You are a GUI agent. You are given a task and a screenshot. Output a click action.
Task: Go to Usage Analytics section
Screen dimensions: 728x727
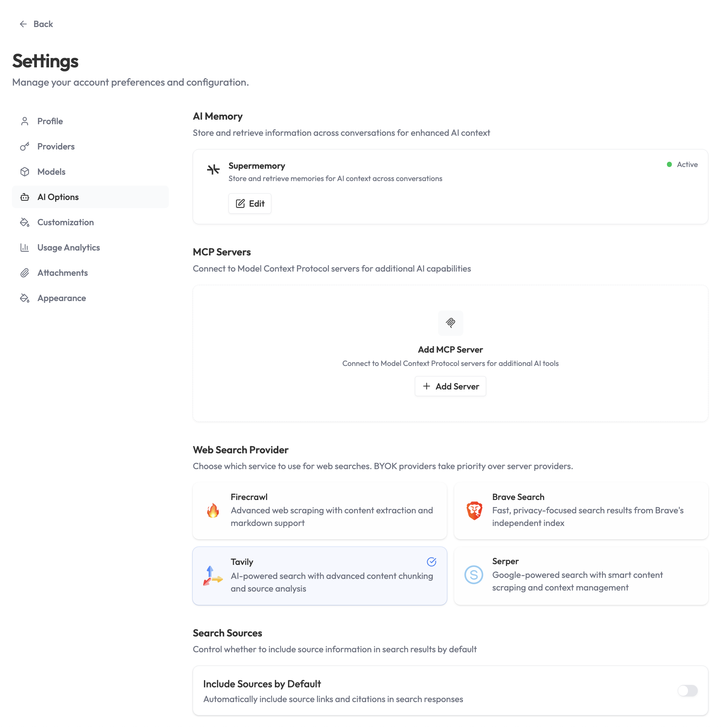click(x=68, y=247)
